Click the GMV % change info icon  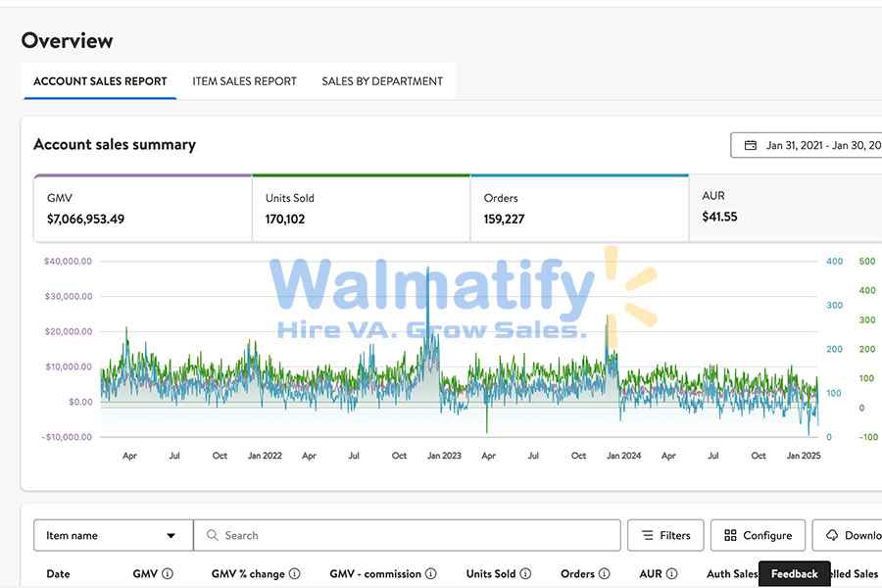click(x=295, y=573)
